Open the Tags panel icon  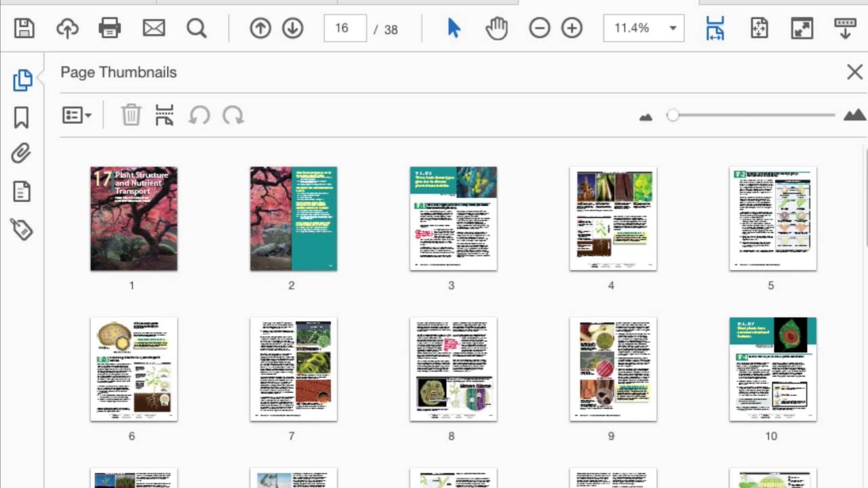(22, 229)
